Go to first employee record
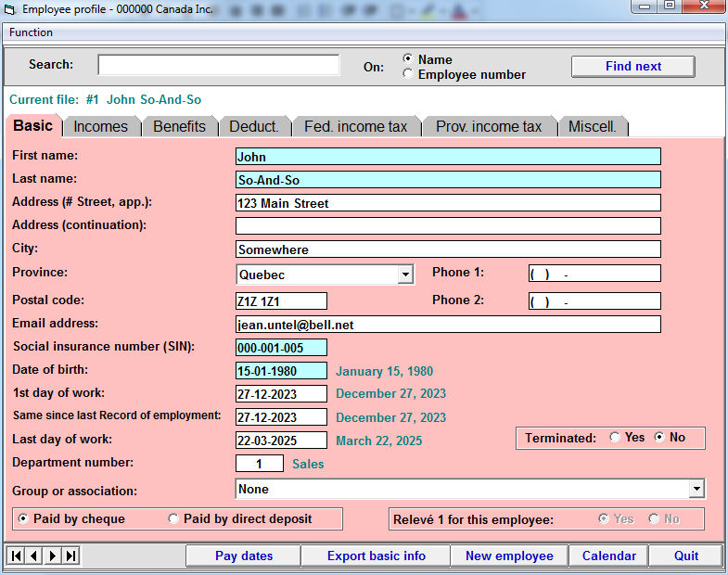 [16, 556]
